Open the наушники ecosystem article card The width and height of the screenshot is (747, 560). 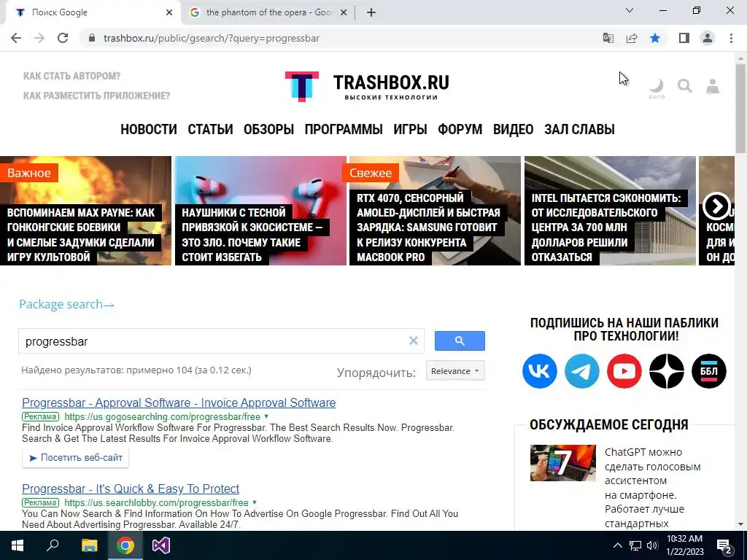260,211
